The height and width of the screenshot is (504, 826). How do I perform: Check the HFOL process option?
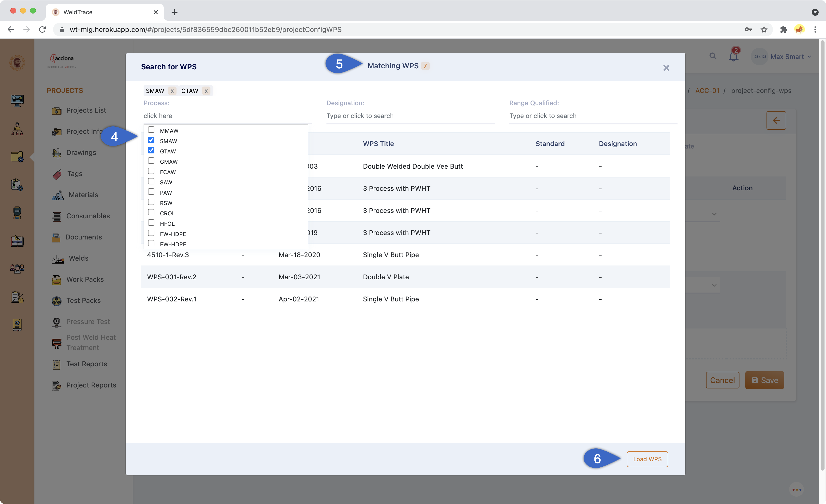click(x=151, y=223)
